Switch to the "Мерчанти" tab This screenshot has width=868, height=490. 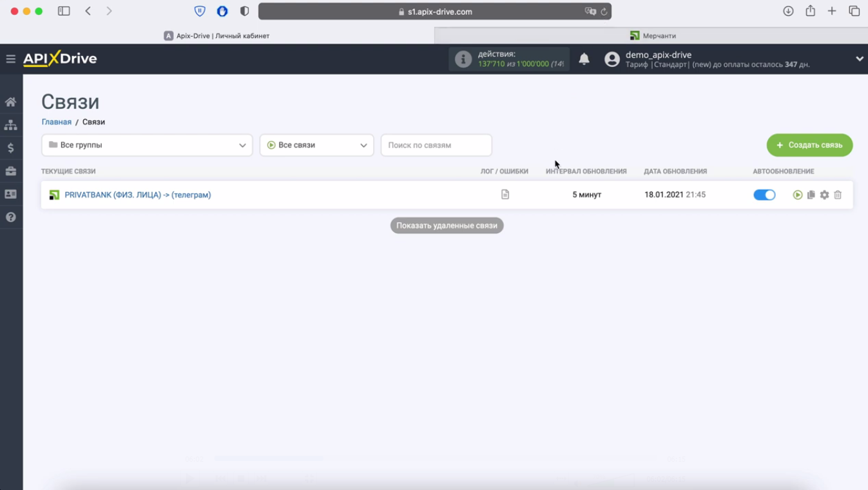651,36
